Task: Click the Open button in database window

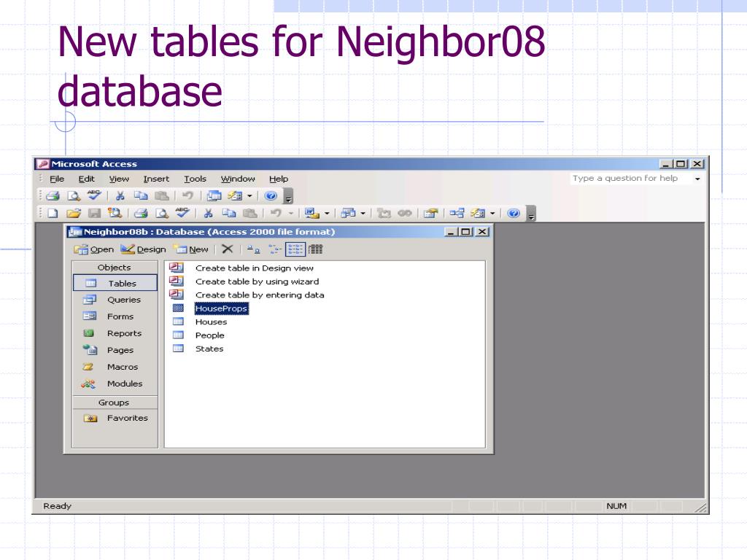Action: (x=94, y=249)
